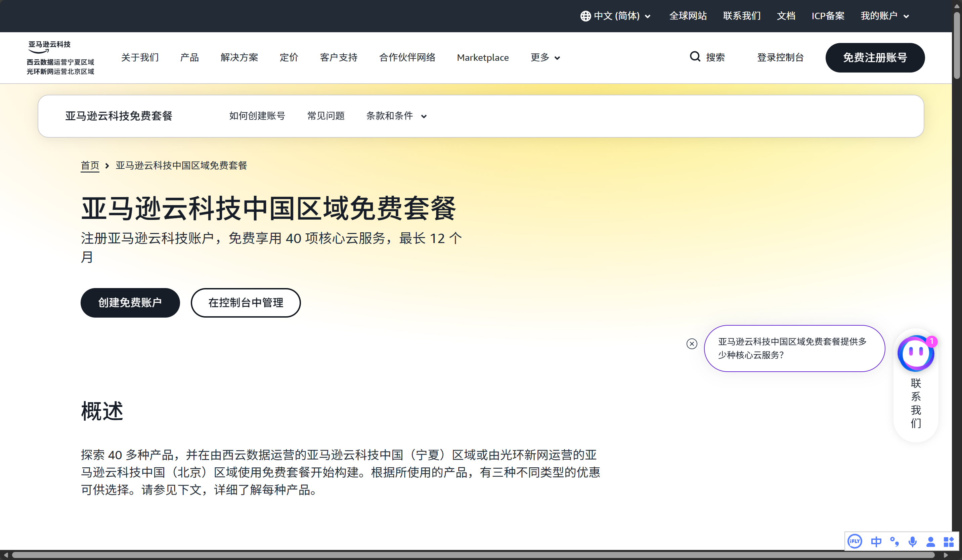This screenshot has width=962, height=560.
Task: Expand the 我的账户 account menu
Action: [884, 16]
